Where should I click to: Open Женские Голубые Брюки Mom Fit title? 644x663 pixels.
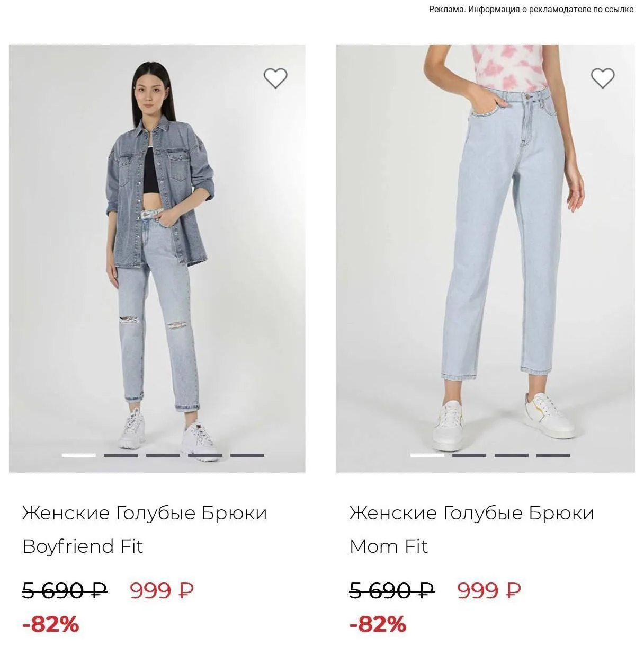(472, 529)
